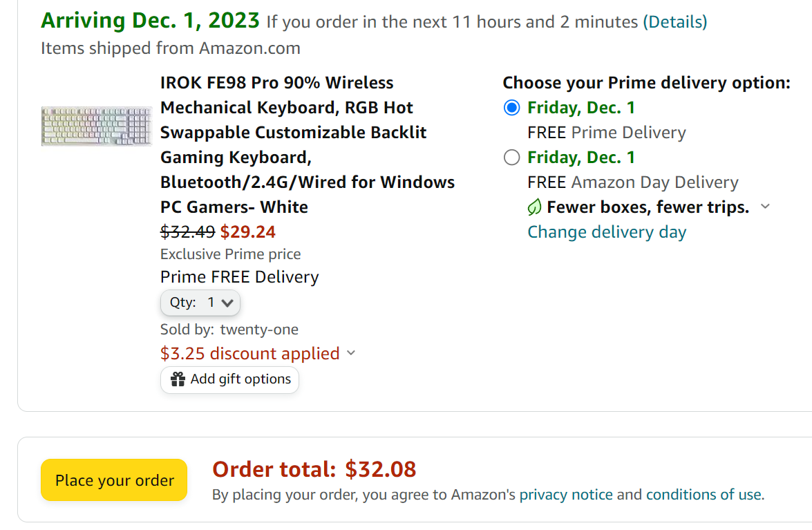This screenshot has height=530, width=812.
Task: Click the crossed-out $32.49 price
Action: tap(187, 231)
